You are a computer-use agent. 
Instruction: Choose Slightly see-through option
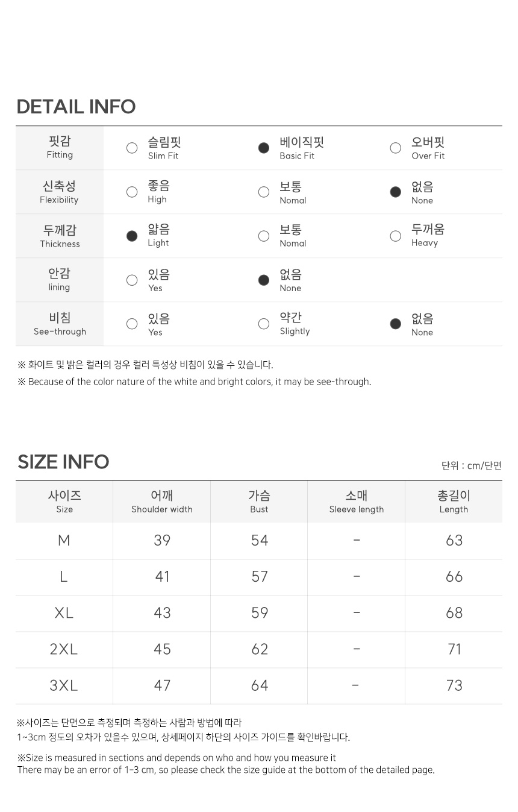[x=264, y=324]
